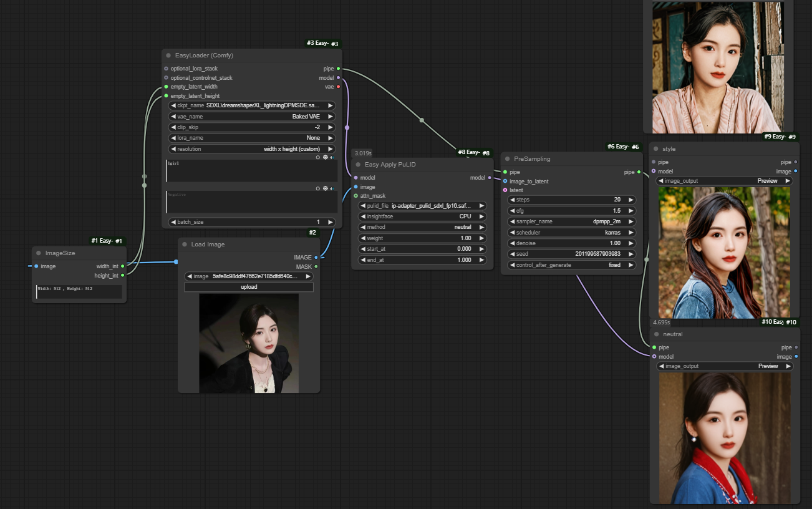The height and width of the screenshot is (509, 812).
Task: Click the vae output port on EasyLoader
Action: pyautogui.click(x=338, y=87)
